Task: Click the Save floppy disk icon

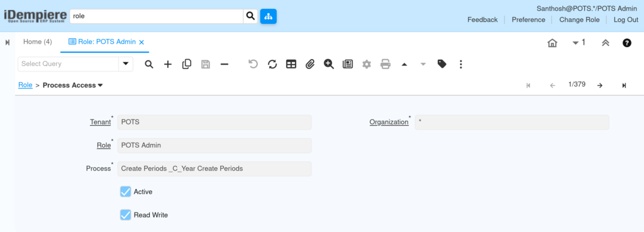Action: (206, 64)
